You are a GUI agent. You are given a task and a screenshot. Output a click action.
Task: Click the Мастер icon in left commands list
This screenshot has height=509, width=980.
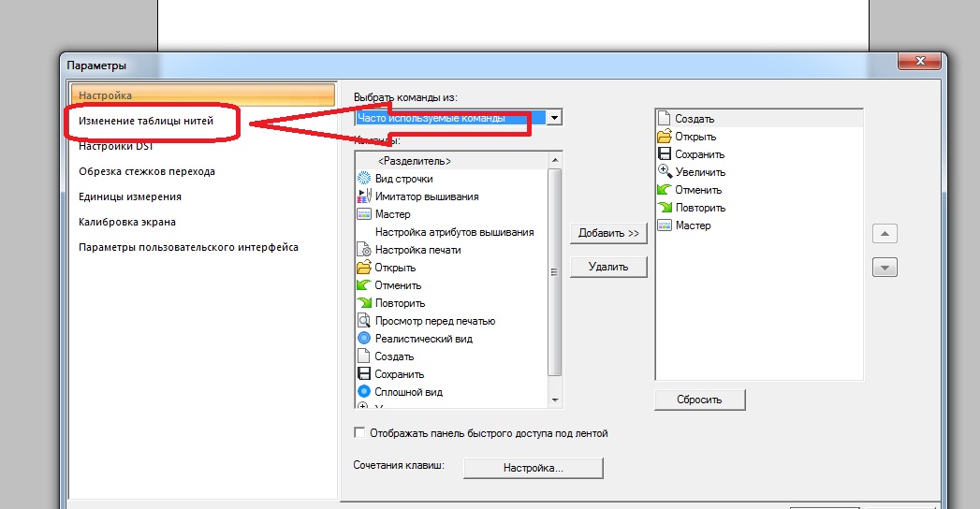coord(364,214)
